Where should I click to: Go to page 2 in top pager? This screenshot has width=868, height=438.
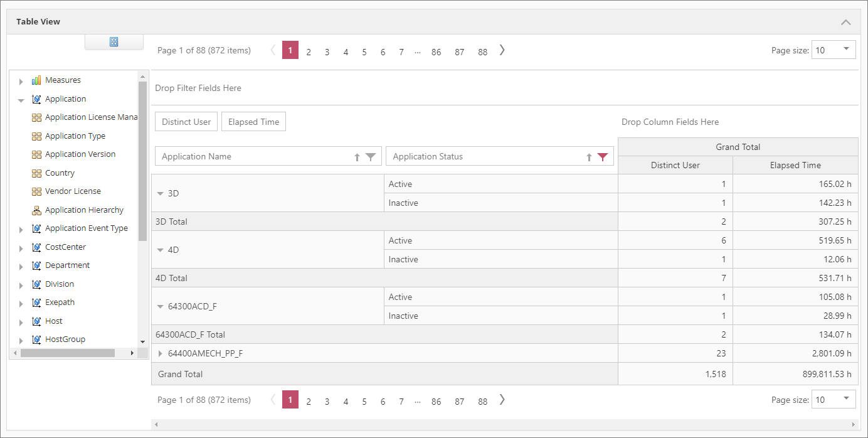[309, 52]
